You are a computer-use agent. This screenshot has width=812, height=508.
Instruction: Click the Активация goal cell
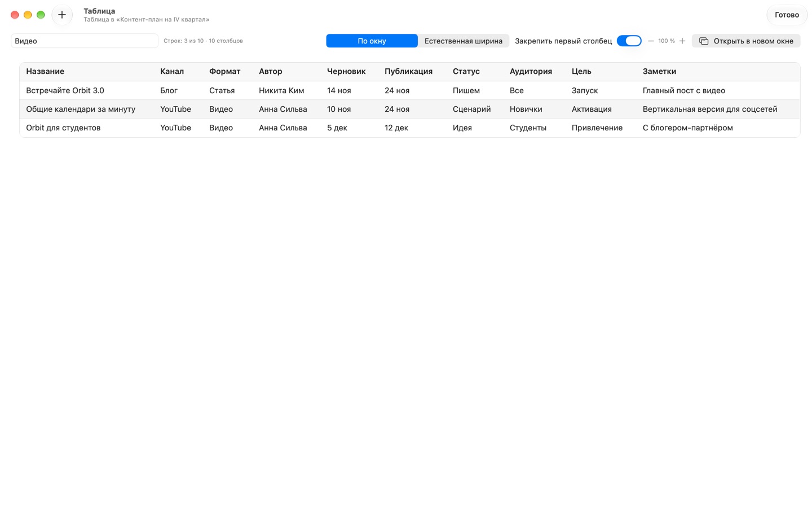click(x=592, y=109)
